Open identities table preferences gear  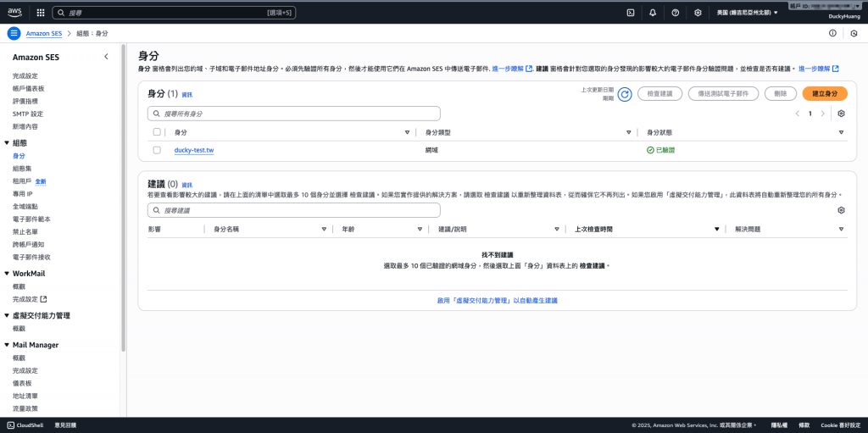(x=842, y=114)
